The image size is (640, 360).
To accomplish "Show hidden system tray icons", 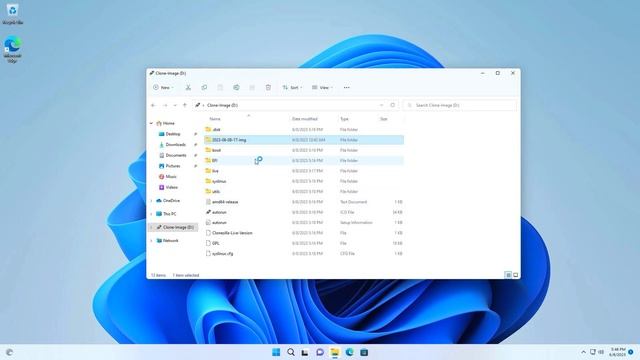I will pos(583,352).
